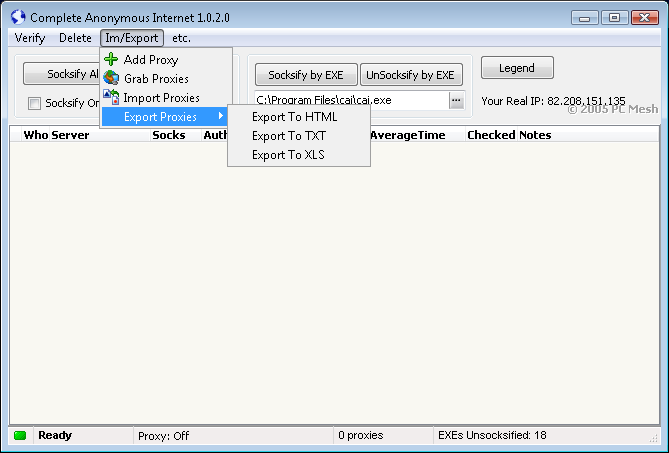Close the Complete Anonymous Internet window

645,18
